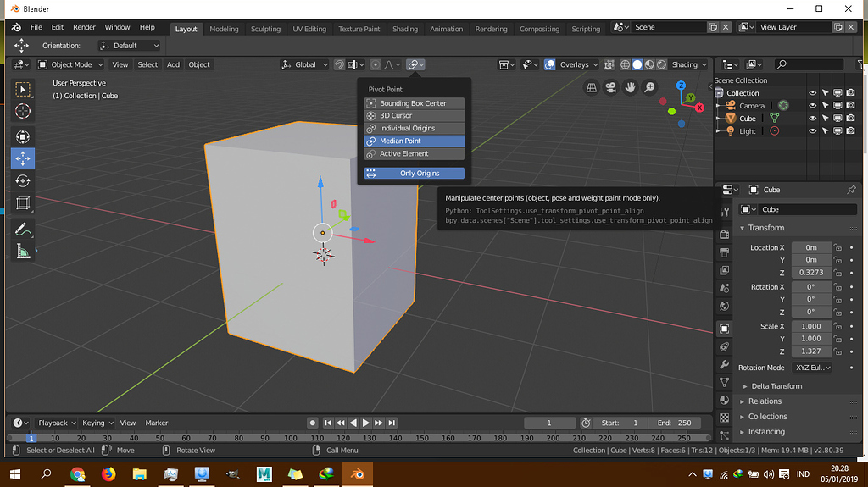Toggle proportional editing icon
868x487 pixels.
pyautogui.click(x=376, y=64)
